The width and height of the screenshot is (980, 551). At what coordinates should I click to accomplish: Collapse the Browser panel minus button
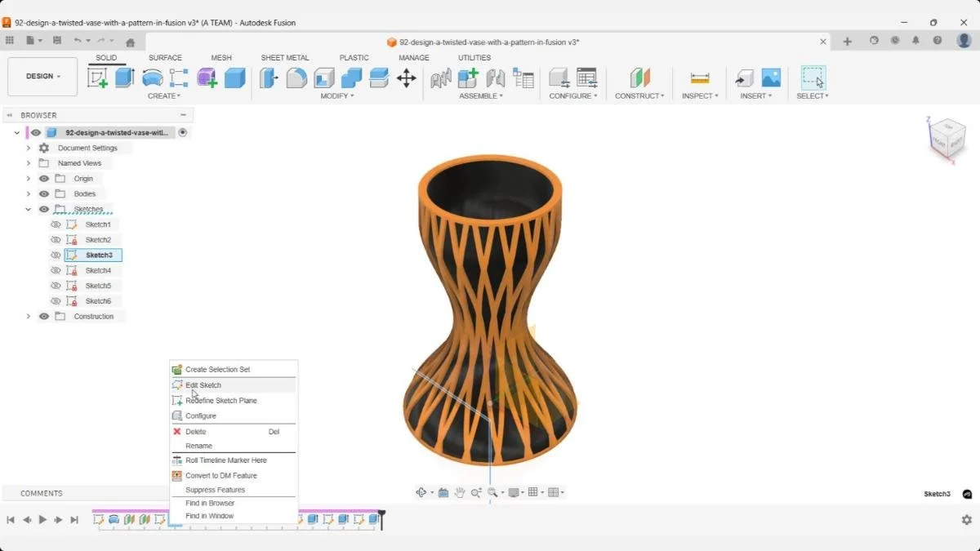click(183, 115)
